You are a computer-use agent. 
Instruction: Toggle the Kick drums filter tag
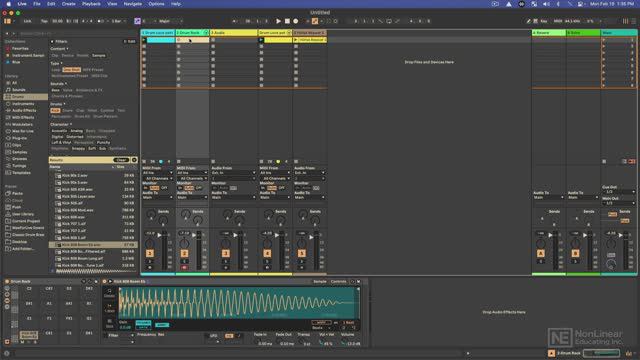click(x=55, y=111)
